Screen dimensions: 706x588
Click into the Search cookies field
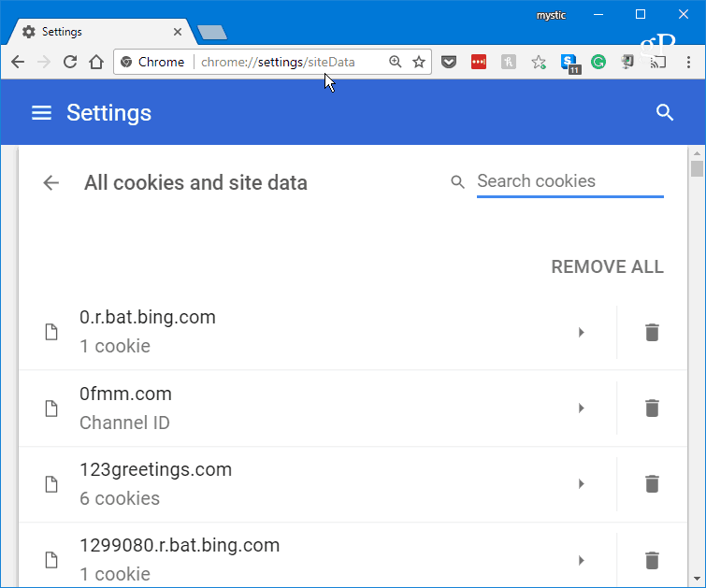tap(569, 181)
